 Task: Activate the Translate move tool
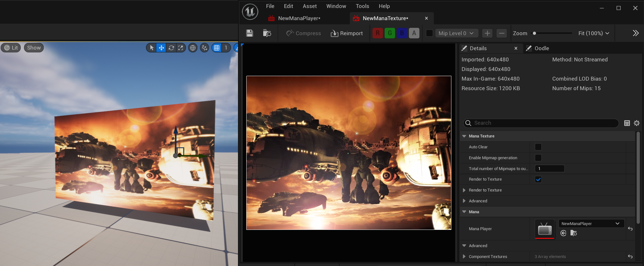coord(161,48)
